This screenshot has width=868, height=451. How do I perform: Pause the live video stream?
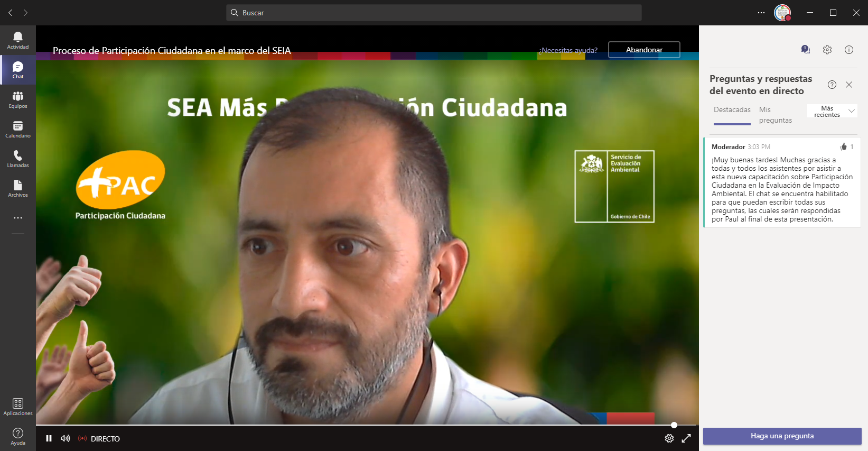(x=49, y=438)
